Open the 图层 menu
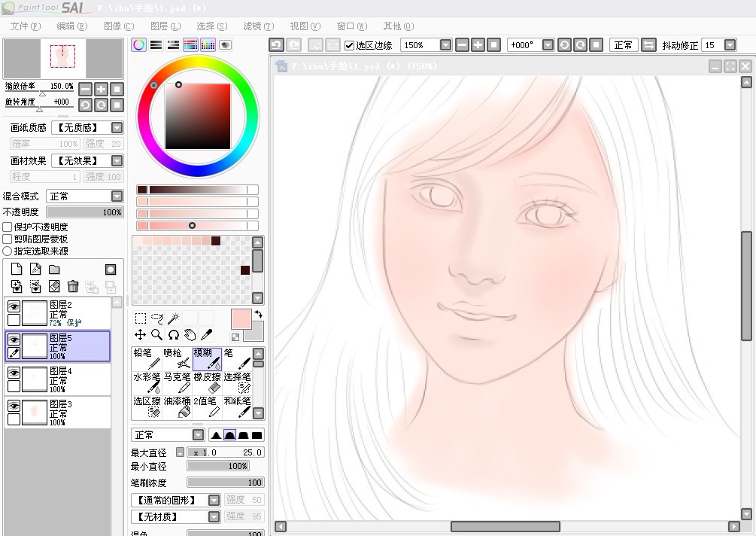This screenshot has height=536, width=756. click(x=165, y=26)
